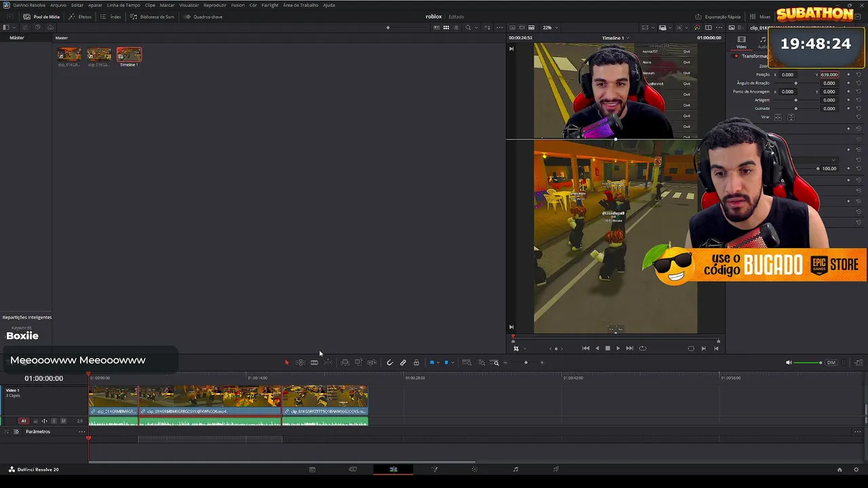Toggle Loop playback in viewer
Image resolution: width=868 pixels, height=488 pixels.
(x=642, y=348)
